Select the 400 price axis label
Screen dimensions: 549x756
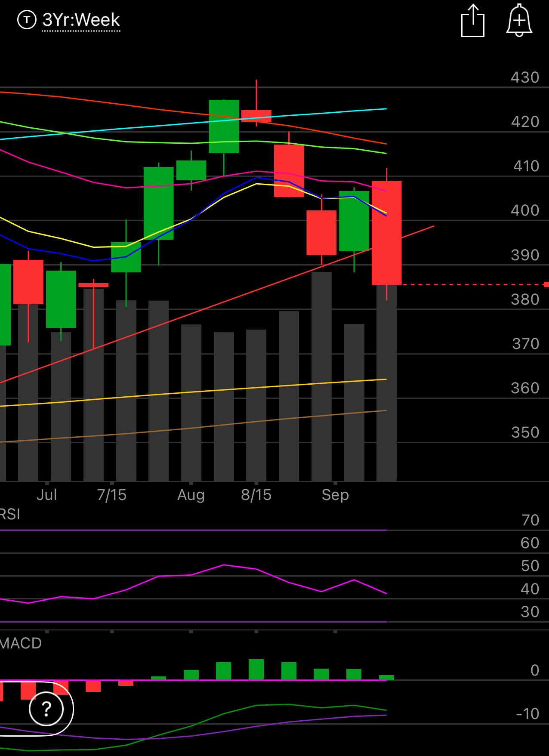tap(525, 210)
